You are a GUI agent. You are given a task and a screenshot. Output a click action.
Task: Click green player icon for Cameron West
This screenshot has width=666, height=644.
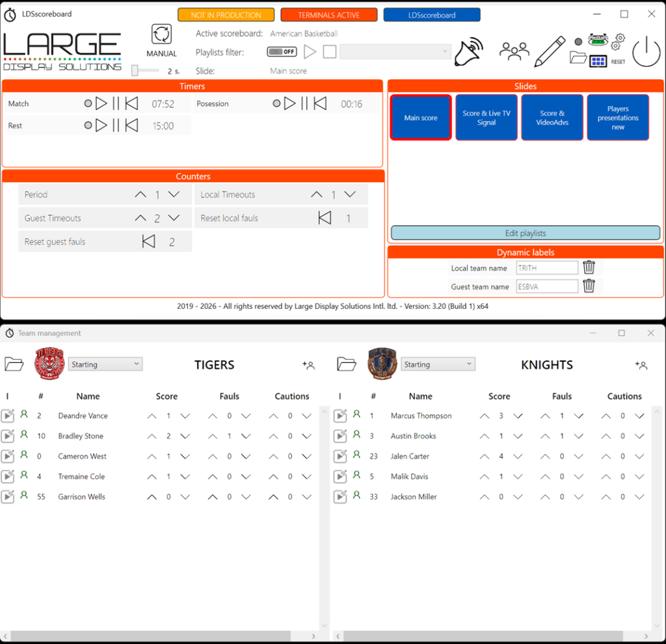[24, 455]
